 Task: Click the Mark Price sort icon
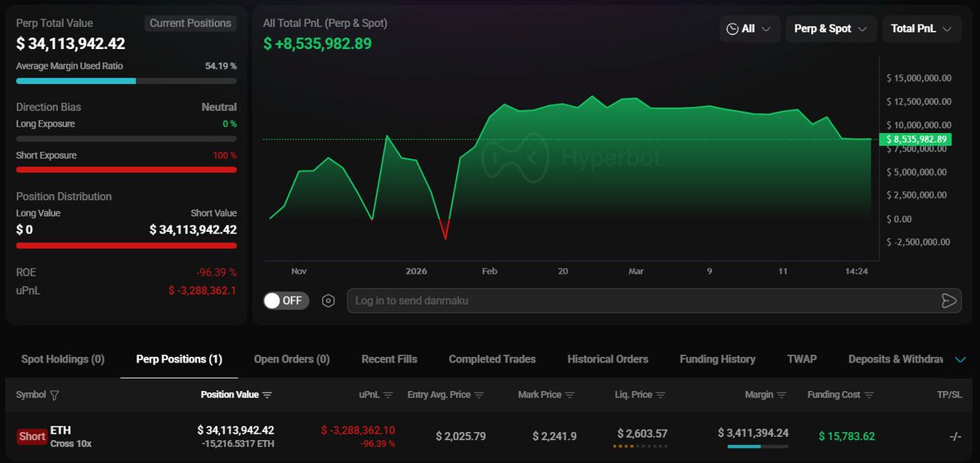coord(570,395)
